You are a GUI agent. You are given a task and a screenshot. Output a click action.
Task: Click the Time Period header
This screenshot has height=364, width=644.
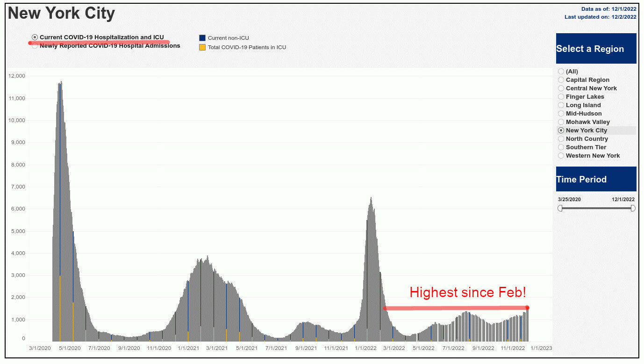596,179
